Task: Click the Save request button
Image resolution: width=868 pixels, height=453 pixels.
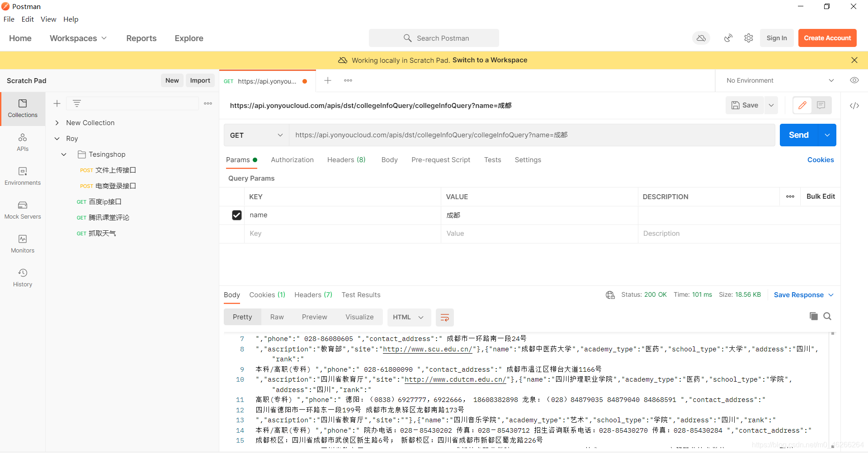Action: (x=745, y=105)
